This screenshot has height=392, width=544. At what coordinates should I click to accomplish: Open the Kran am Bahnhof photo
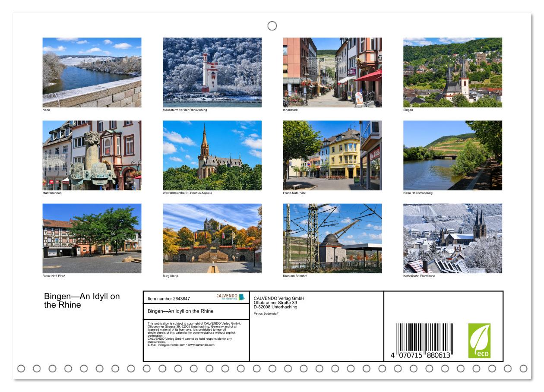click(x=332, y=238)
